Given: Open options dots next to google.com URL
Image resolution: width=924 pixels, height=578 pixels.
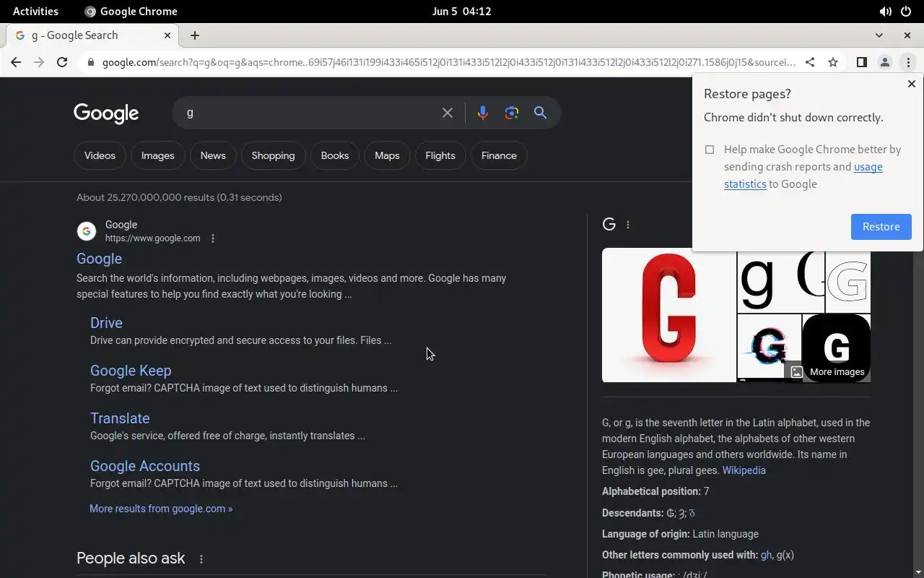Looking at the screenshot, I should (x=212, y=238).
